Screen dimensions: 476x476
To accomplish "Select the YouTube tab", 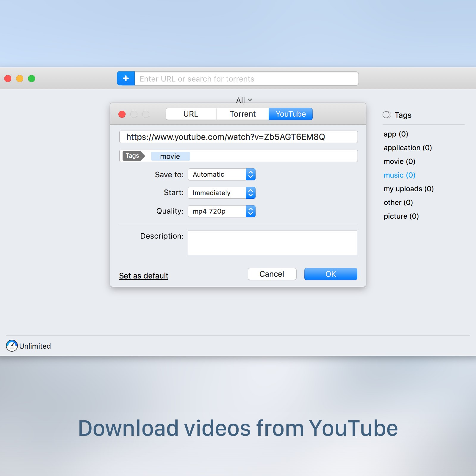I will (291, 114).
